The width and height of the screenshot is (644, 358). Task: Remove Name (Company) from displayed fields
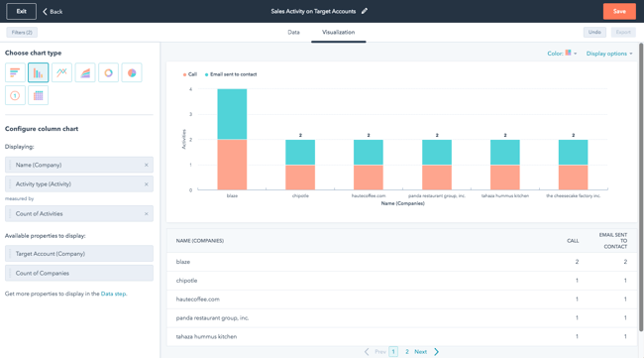coord(147,165)
